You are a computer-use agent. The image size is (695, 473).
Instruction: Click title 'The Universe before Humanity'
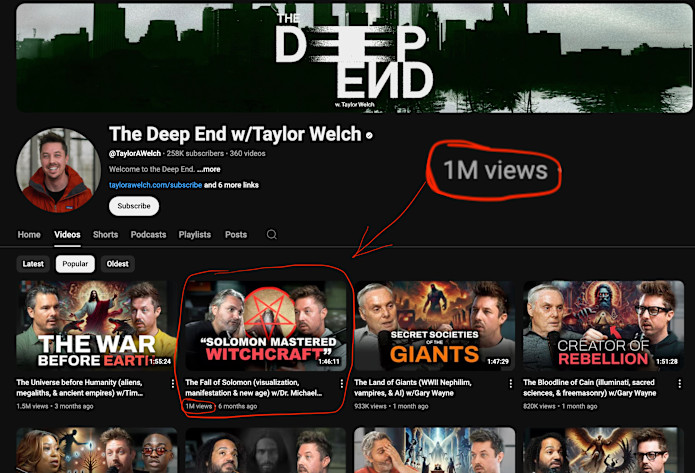tap(80, 387)
